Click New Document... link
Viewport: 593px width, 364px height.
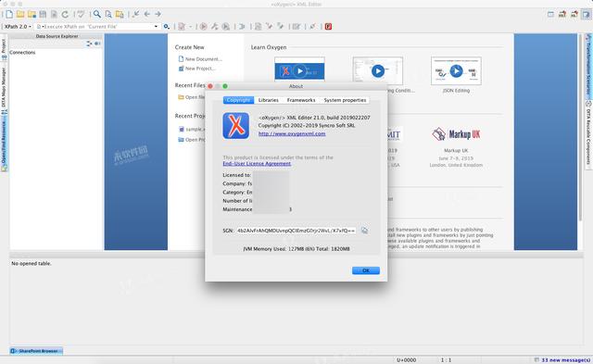click(x=204, y=59)
